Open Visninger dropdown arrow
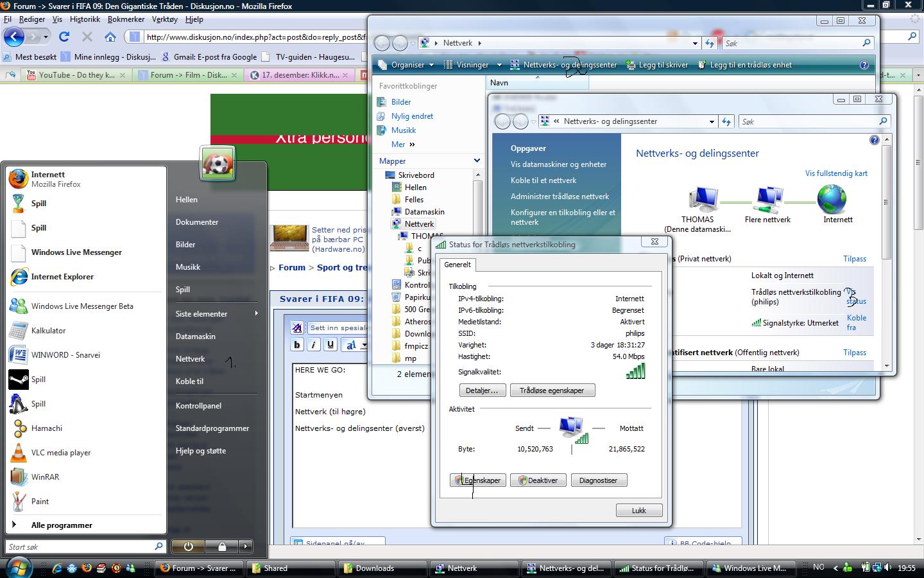This screenshot has height=578, width=924. [x=499, y=65]
